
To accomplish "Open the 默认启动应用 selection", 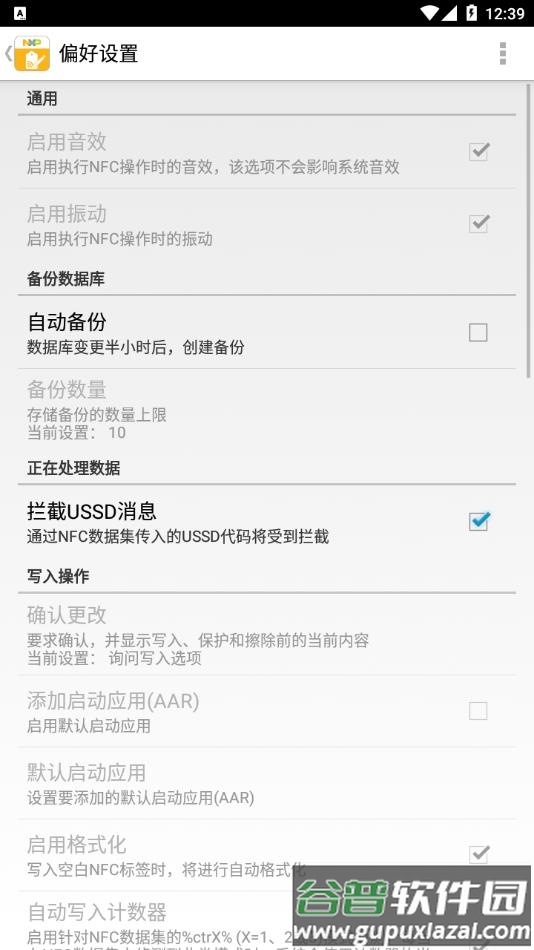I will point(267,783).
